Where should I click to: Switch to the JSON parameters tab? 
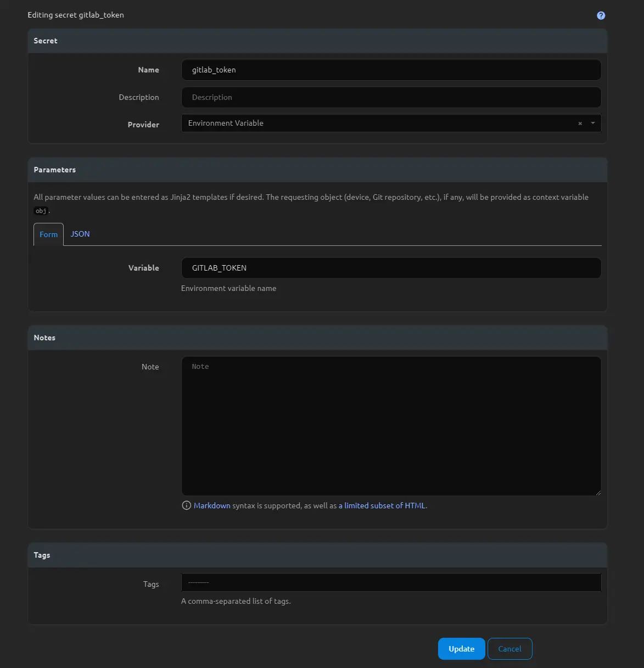pyautogui.click(x=80, y=234)
